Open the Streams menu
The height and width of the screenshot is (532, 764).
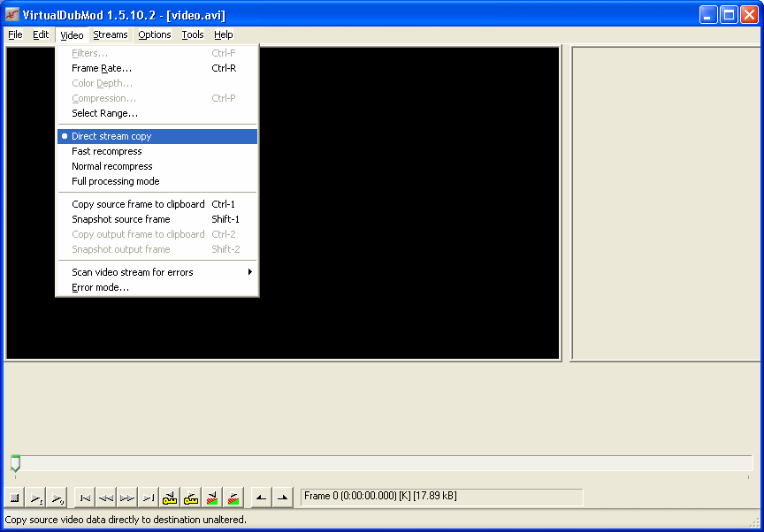(x=111, y=34)
